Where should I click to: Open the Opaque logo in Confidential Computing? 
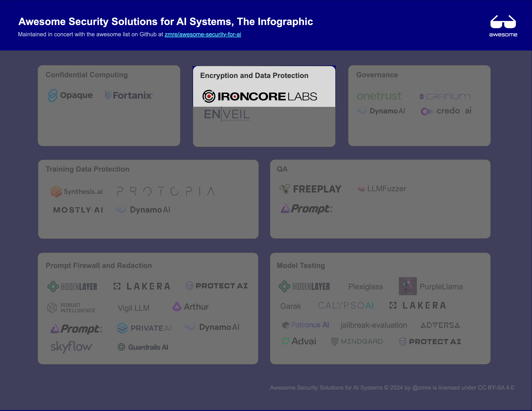click(70, 95)
